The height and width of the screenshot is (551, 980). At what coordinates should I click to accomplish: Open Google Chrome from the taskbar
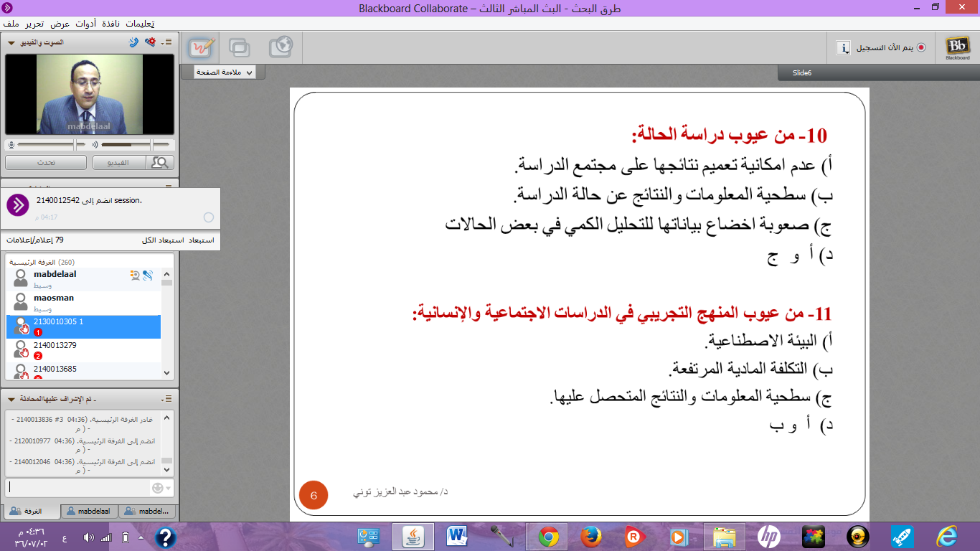(x=549, y=537)
